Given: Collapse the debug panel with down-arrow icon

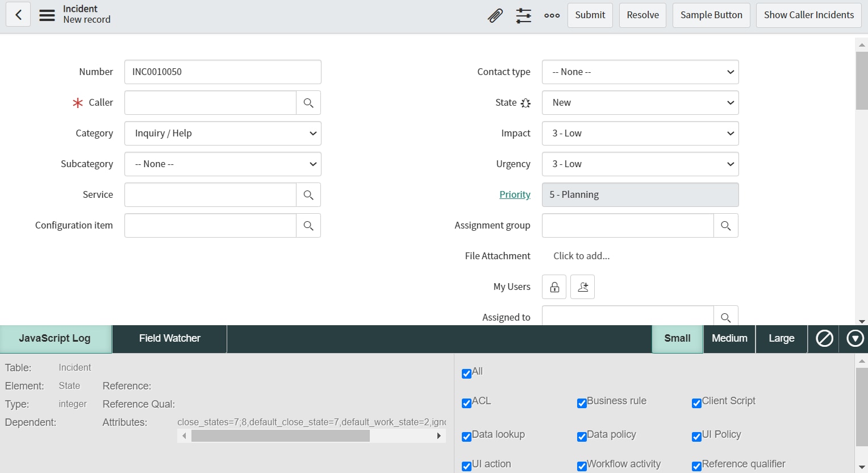Looking at the screenshot, I should tap(855, 339).
